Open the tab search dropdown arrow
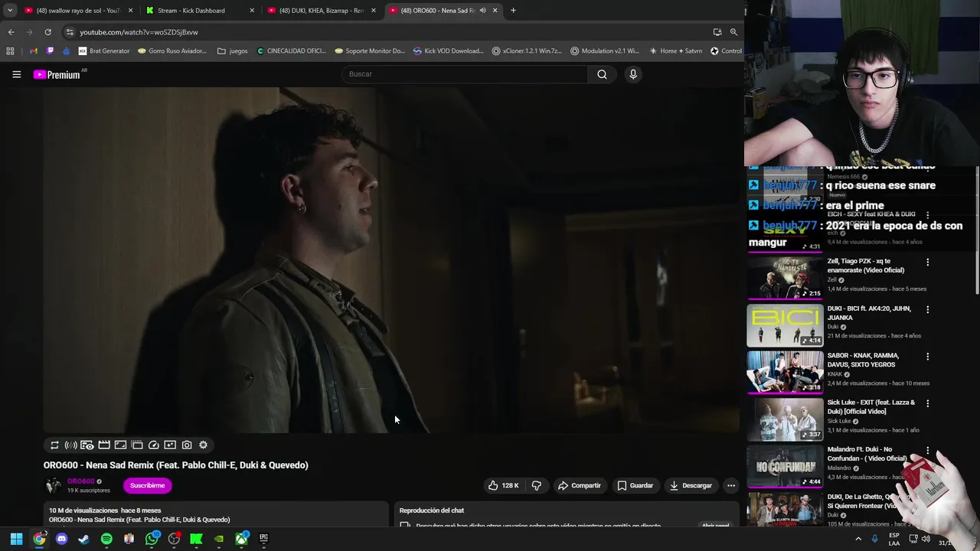980x551 pixels. click(9, 11)
